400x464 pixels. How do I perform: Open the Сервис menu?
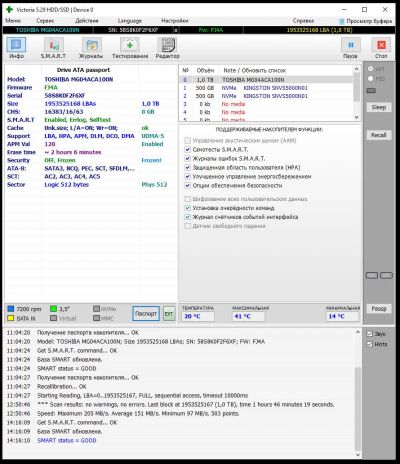(45, 21)
